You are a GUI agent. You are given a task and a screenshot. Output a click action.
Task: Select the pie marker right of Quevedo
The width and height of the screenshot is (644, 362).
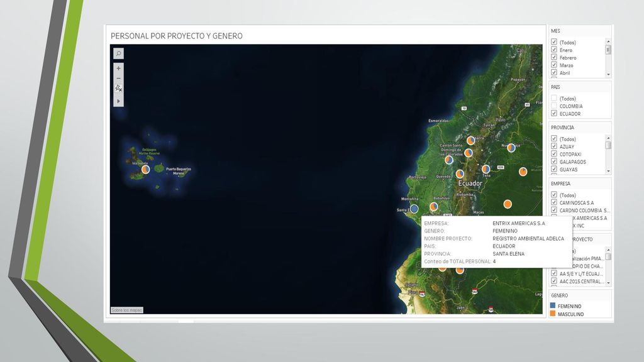(x=460, y=174)
